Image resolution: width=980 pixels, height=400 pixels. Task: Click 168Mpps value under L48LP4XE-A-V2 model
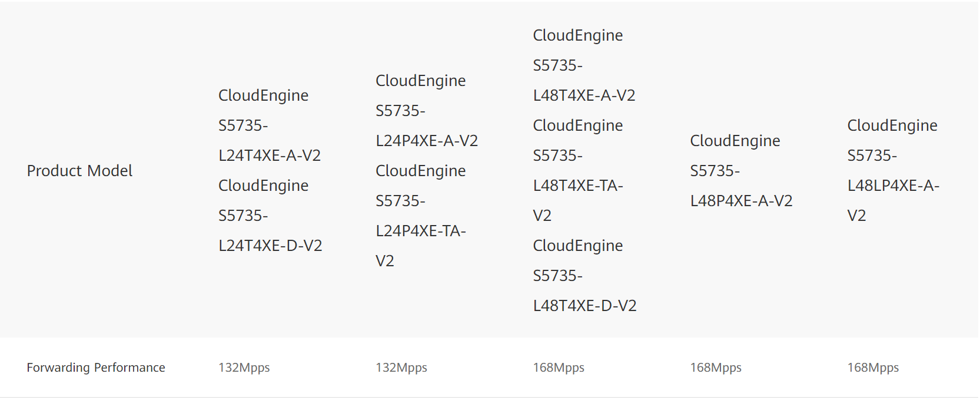click(x=873, y=368)
